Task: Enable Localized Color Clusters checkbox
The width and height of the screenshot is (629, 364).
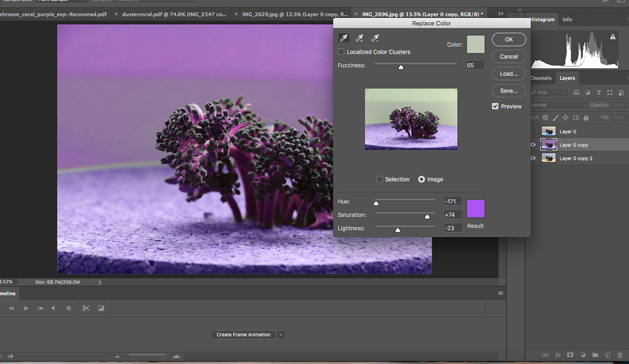Action: pyautogui.click(x=341, y=52)
